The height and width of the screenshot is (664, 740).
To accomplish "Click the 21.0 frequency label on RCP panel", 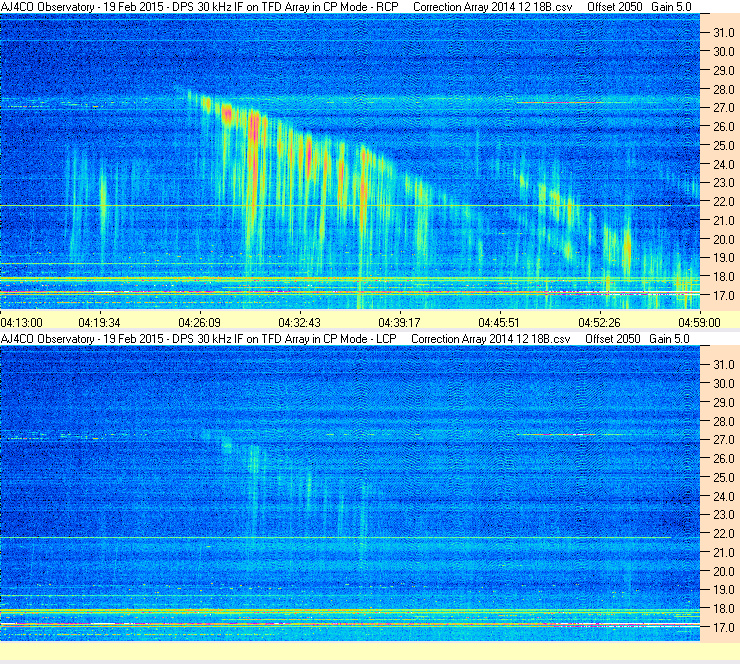I will [724, 220].
